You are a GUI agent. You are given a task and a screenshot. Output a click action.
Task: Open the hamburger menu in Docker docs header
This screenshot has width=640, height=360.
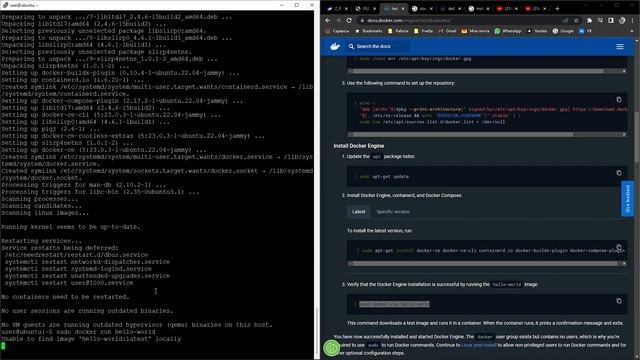(x=620, y=47)
